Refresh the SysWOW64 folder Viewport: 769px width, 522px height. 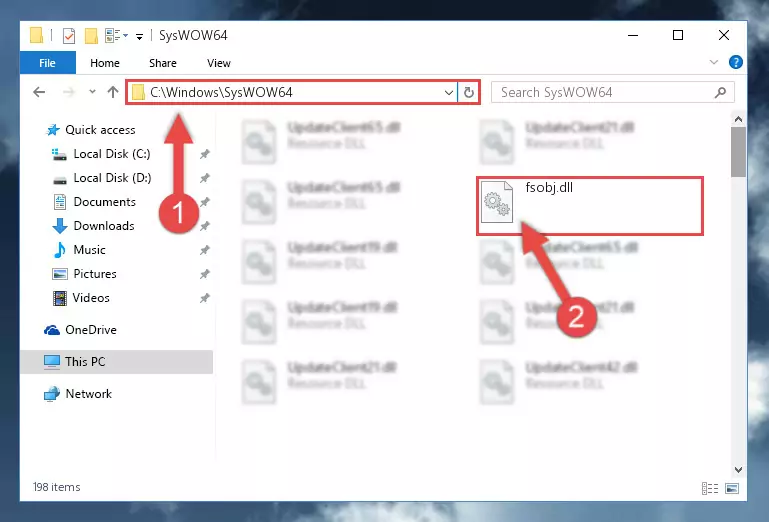click(468, 92)
